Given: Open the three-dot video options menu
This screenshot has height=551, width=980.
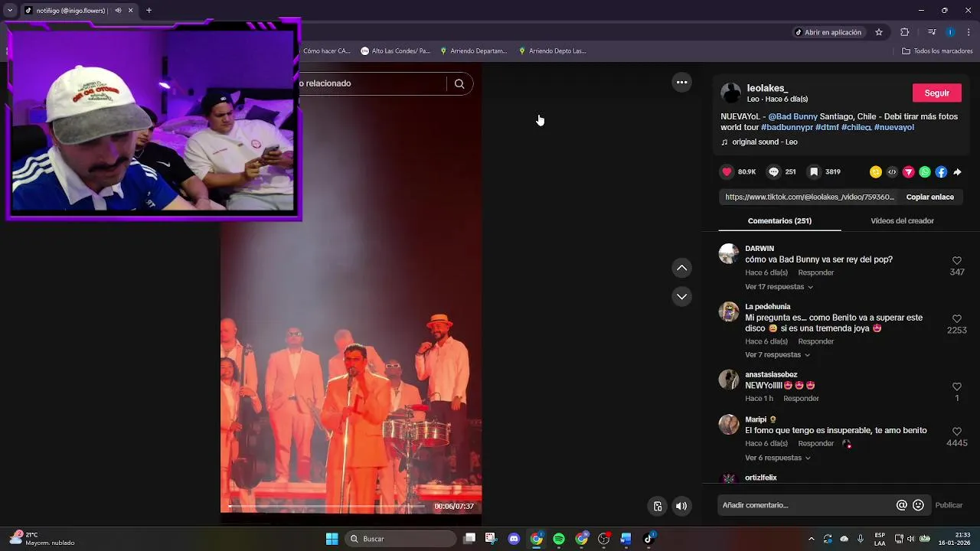Looking at the screenshot, I should [681, 83].
